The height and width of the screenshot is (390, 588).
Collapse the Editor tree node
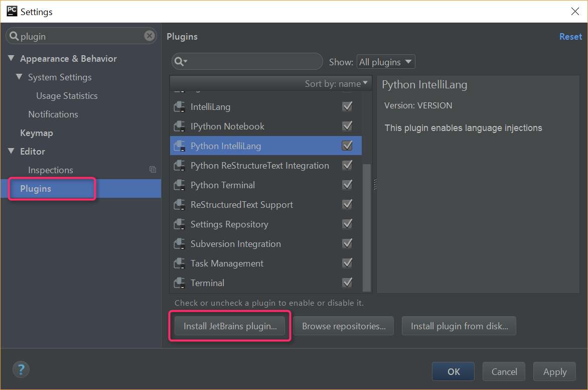(x=11, y=151)
